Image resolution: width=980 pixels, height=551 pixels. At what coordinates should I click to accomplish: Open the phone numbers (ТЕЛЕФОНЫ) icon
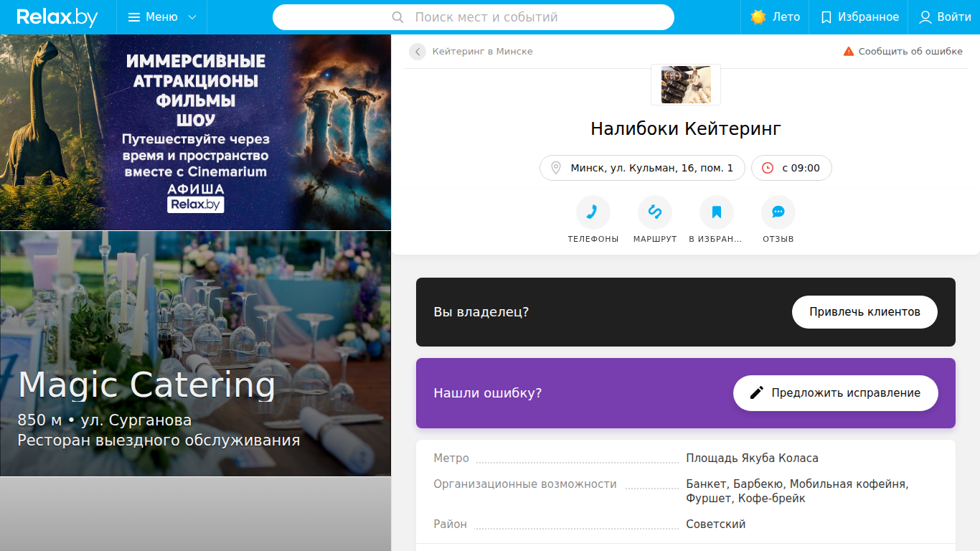593,212
